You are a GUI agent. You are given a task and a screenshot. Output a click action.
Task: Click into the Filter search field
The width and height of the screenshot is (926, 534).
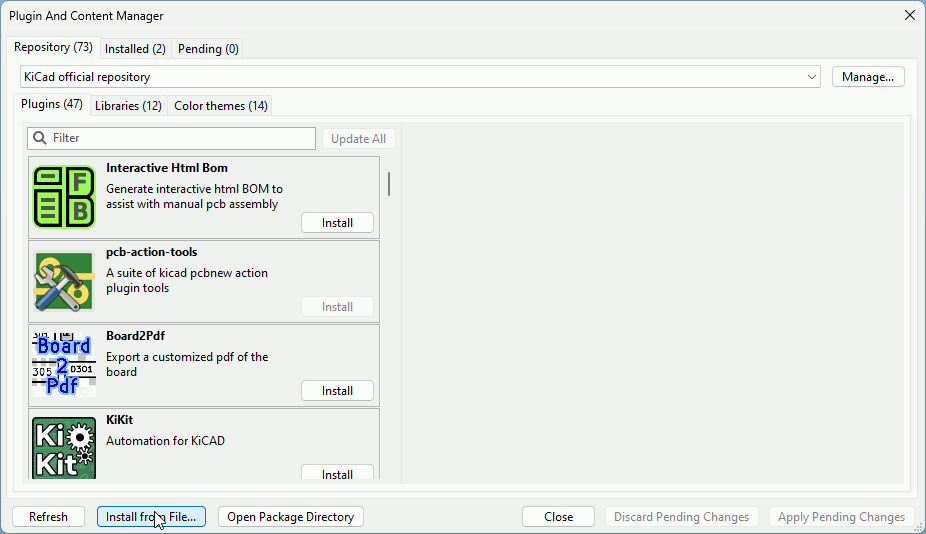180,138
